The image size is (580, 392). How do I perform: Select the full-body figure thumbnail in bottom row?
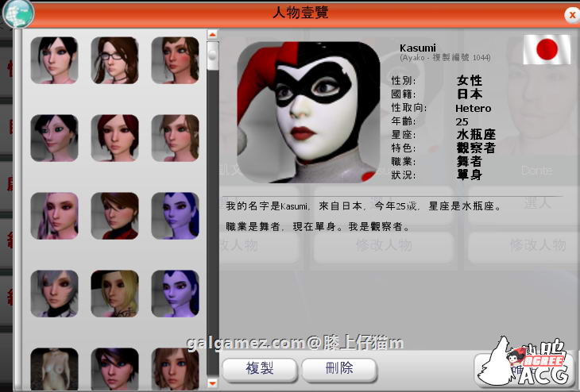(x=54, y=369)
